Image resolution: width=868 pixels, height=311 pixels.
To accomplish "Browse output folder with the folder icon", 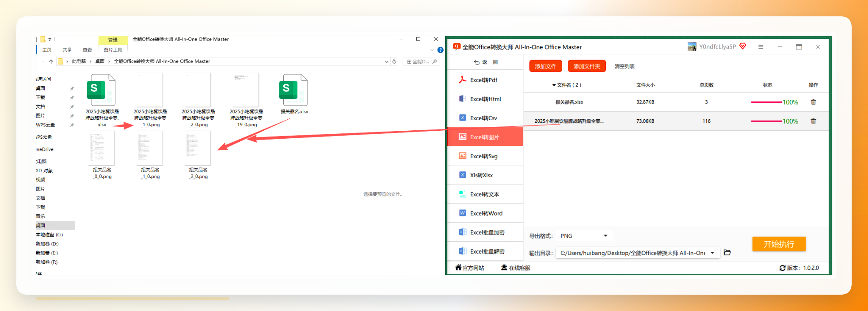I will (727, 253).
